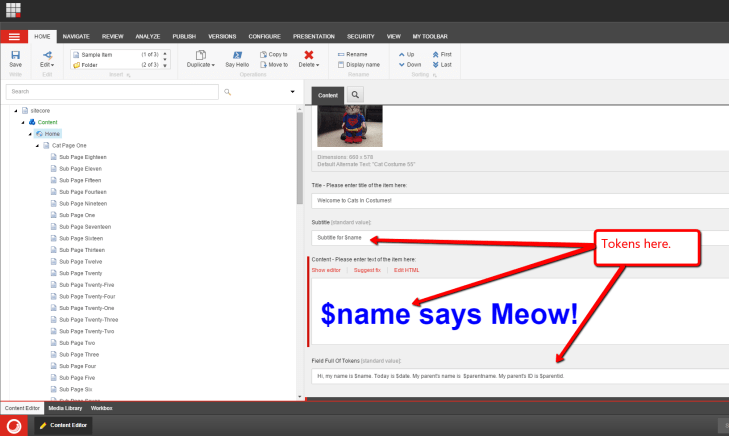Click the Duplicate icon in Operations

200,55
